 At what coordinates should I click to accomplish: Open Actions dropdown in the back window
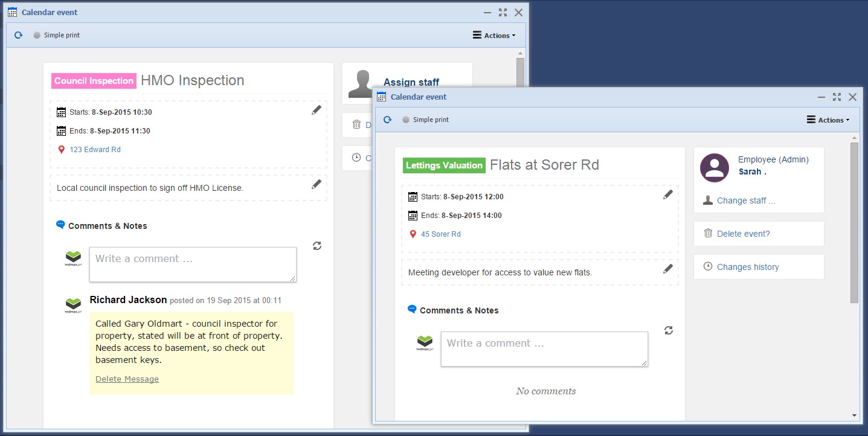494,36
